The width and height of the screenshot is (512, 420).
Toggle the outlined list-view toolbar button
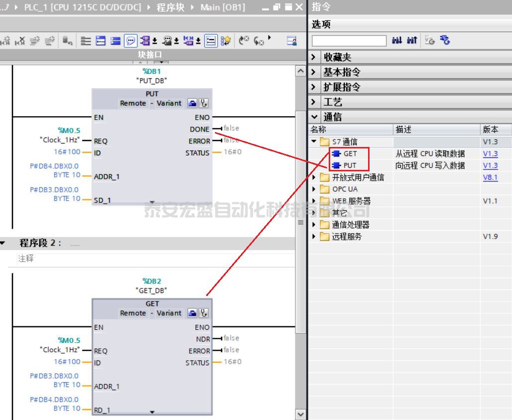coord(211,41)
